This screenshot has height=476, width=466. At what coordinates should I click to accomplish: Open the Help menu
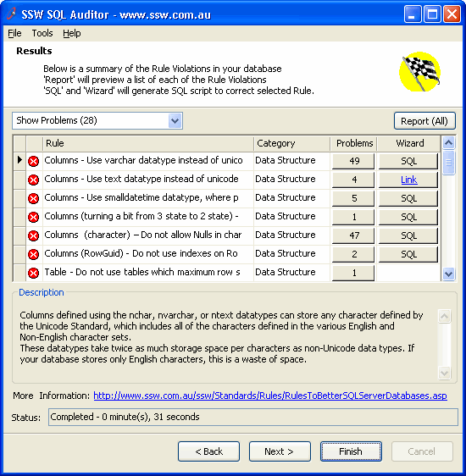click(72, 33)
